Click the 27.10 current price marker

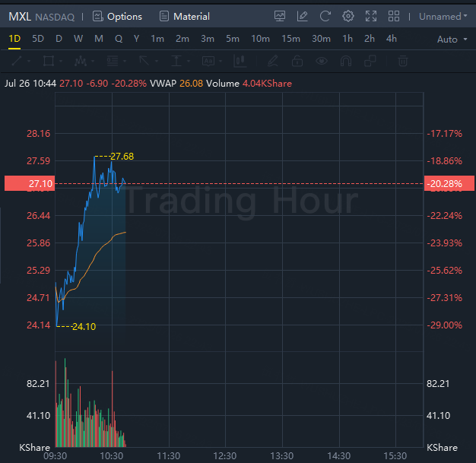click(27, 184)
